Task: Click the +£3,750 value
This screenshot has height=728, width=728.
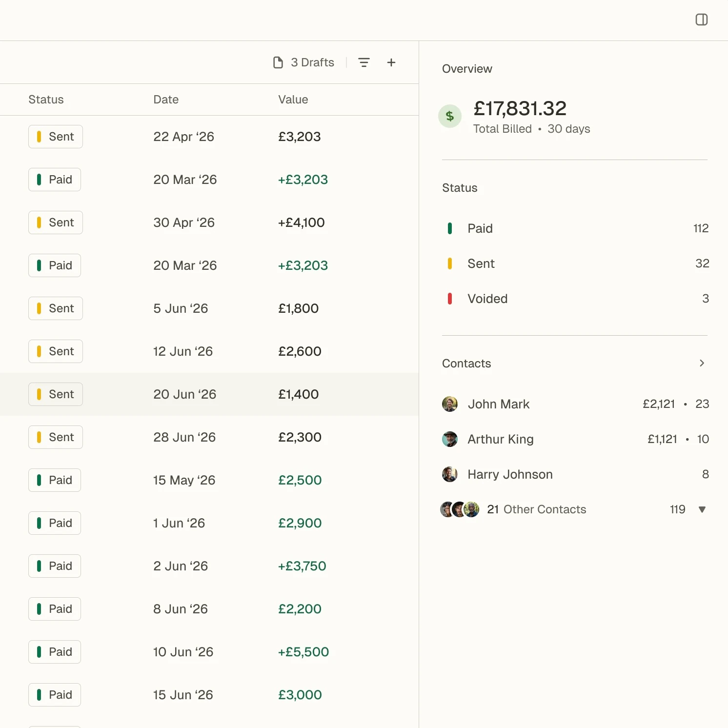Action: point(302,566)
